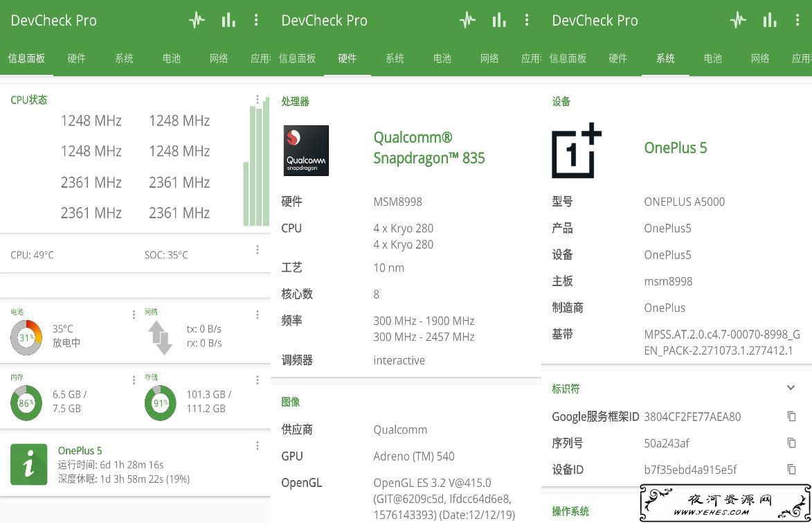Tap the MSM8998 hardware value
Screen dimensions: 812x523
(x=398, y=202)
